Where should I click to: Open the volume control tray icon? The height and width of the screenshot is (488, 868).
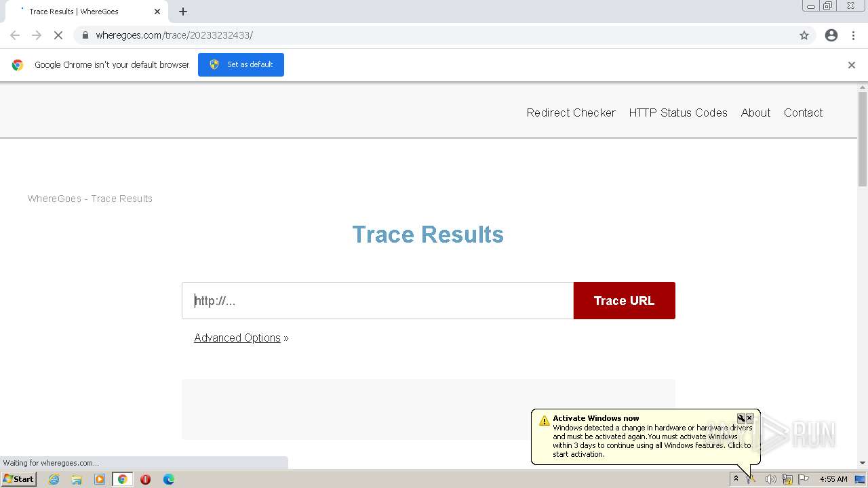[770, 479]
